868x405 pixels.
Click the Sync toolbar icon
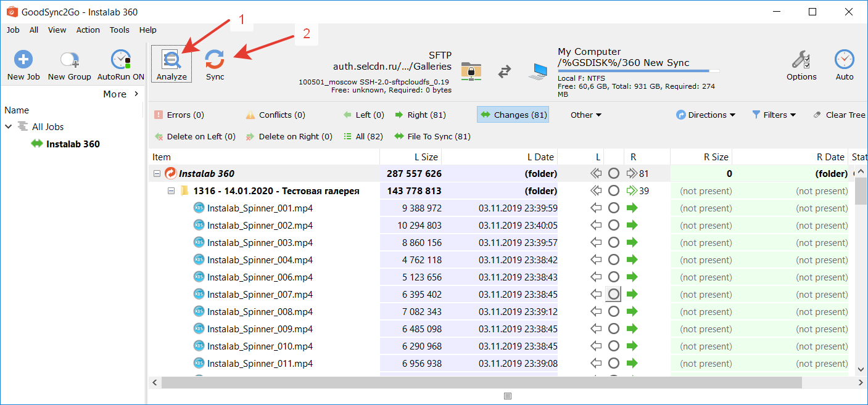(x=215, y=60)
